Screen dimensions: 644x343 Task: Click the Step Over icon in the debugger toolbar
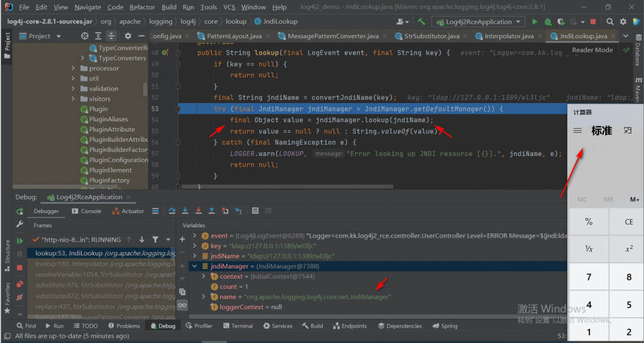(172, 211)
